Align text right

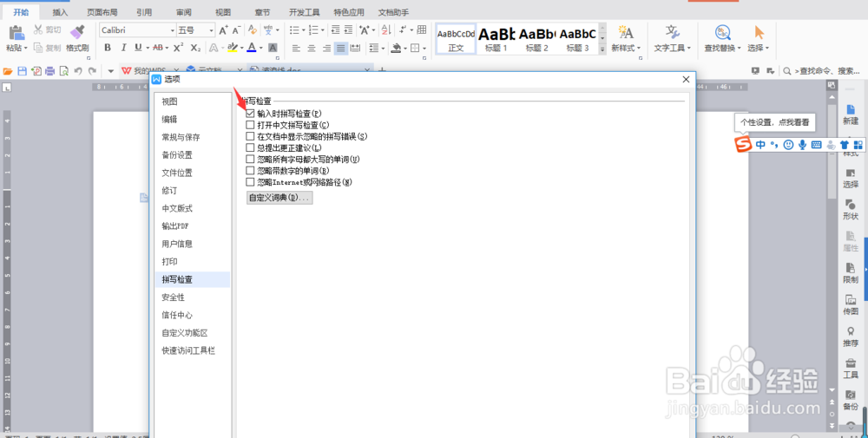tap(326, 49)
